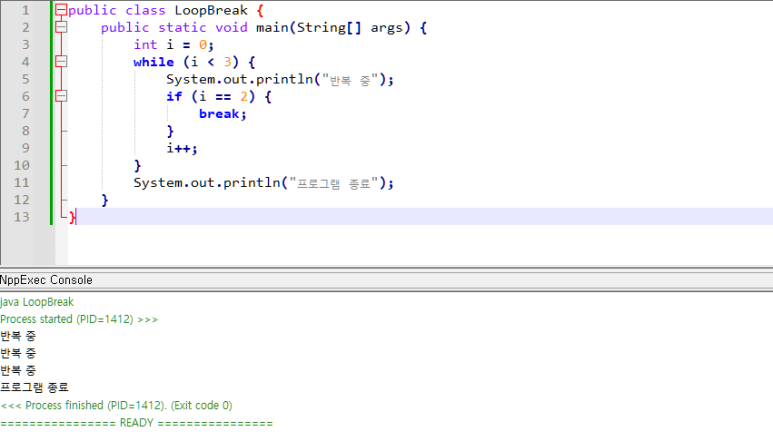Click the class name LoopBreak in code
The image size is (773, 441).
[211, 10]
